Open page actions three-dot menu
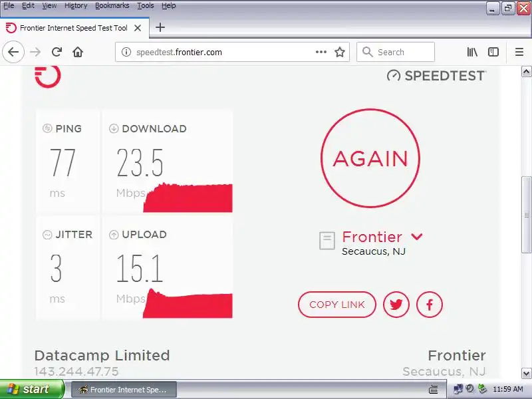 coord(321,52)
